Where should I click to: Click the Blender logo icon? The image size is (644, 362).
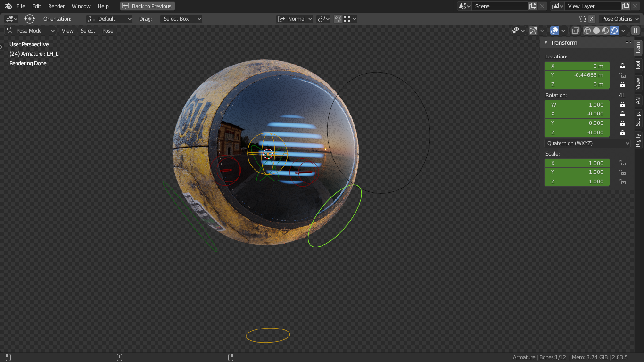pos(8,6)
